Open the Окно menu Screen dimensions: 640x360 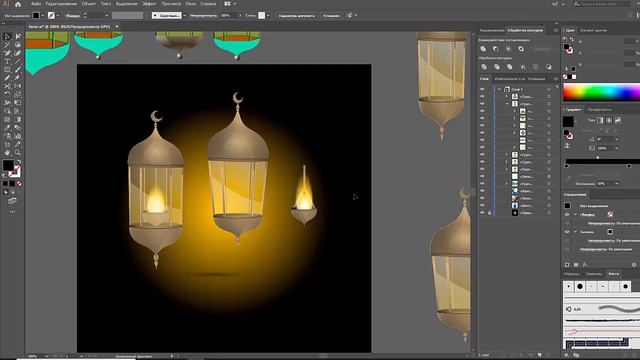click(190, 4)
